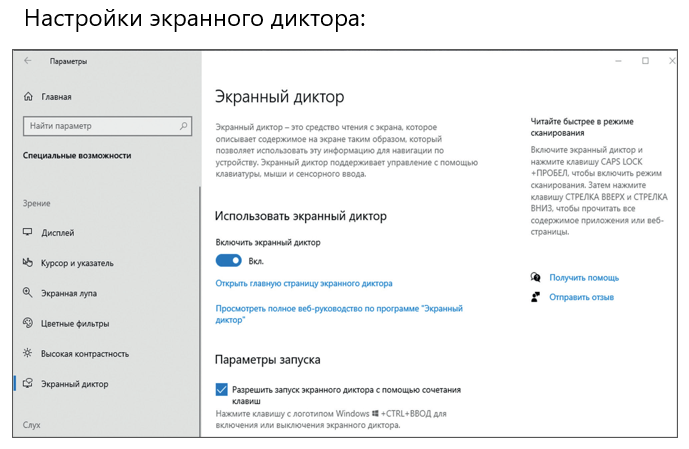Click the Высокая контрастность sun icon

[28, 353]
